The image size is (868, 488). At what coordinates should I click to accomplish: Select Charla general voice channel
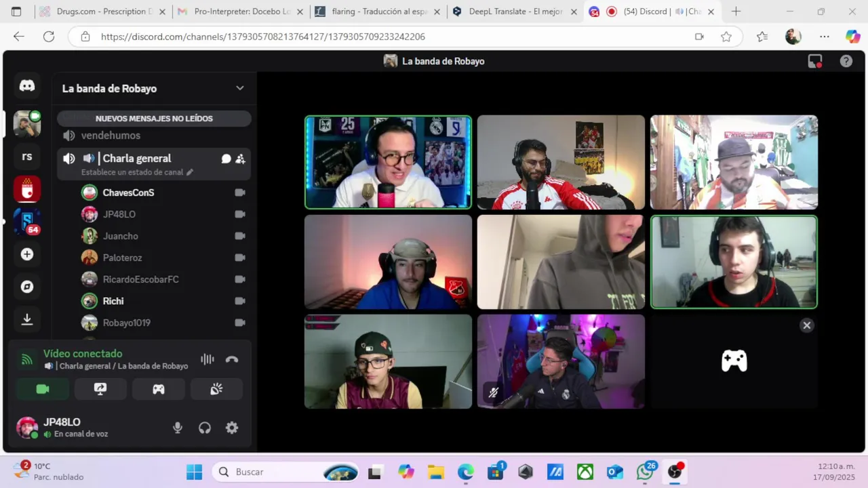[x=137, y=159]
